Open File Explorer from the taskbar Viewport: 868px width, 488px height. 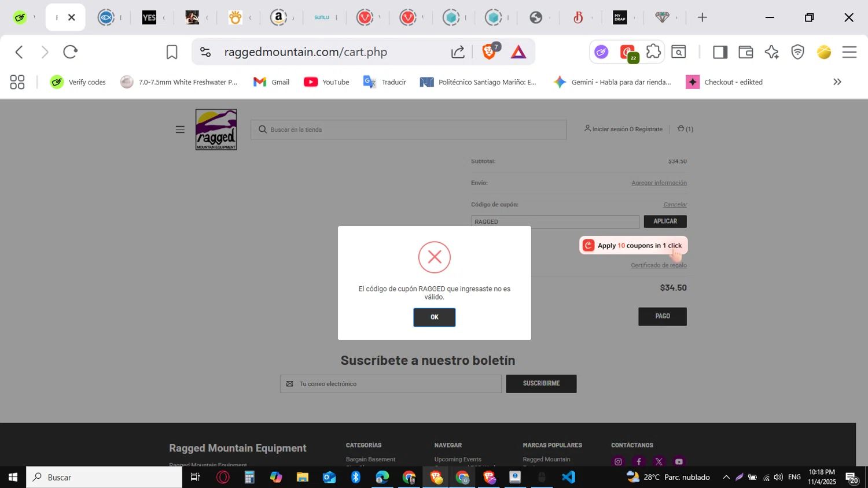click(303, 477)
